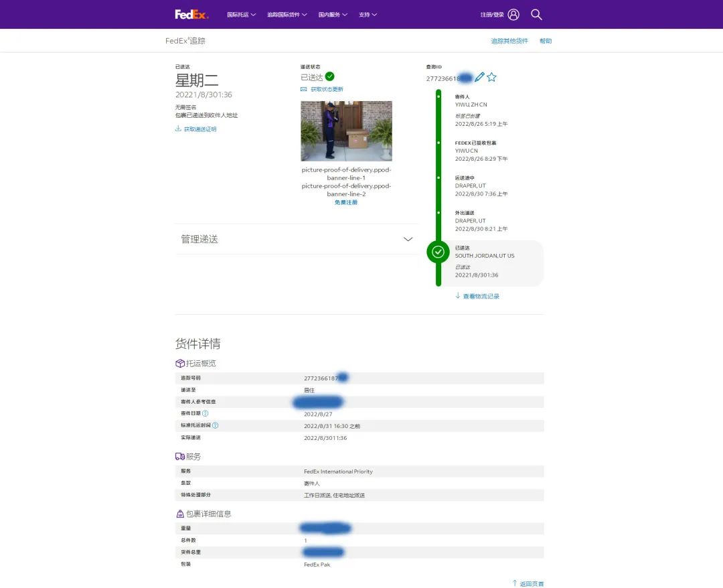Click the pencil icon beside tracking ID

coord(479,78)
